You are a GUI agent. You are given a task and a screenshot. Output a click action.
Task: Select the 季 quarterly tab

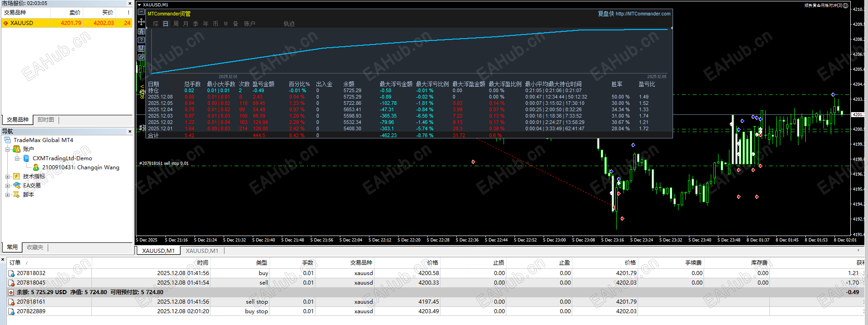click(x=196, y=24)
